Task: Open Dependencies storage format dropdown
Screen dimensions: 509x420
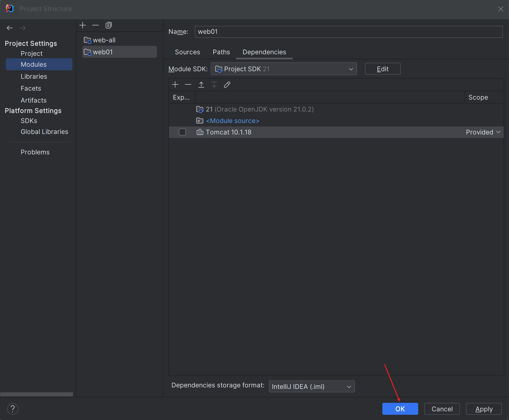Action: (x=311, y=386)
